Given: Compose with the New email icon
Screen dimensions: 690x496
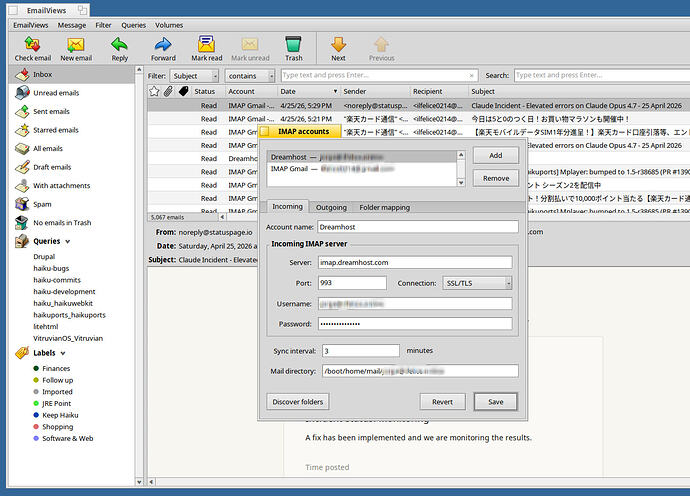Looking at the screenshot, I should [76, 44].
